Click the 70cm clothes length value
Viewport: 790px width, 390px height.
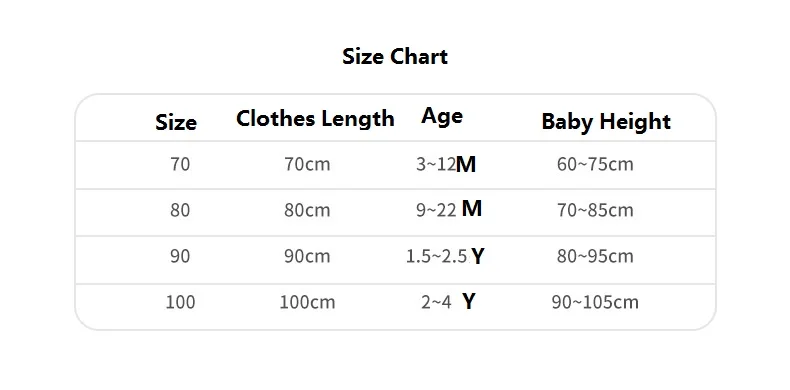307,164
